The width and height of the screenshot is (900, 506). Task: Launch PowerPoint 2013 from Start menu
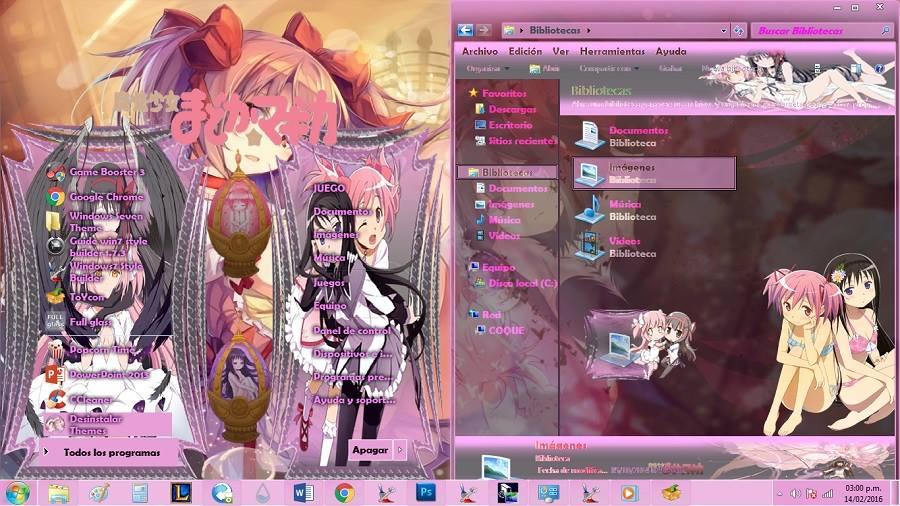tap(96, 375)
